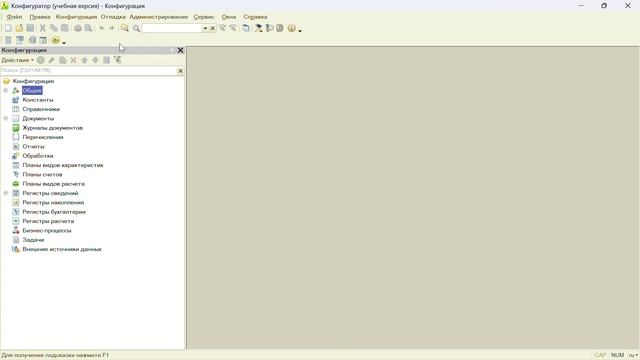Viewport: 640px width, 360px height.
Task: Expand the Документы tree node
Action: click(6, 118)
